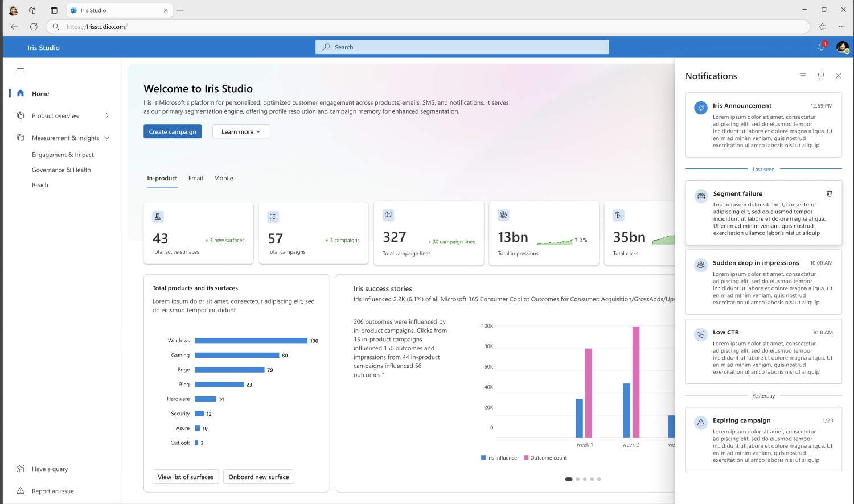Image resolution: width=854 pixels, height=504 pixels.
Task: Click the Have a query icon
Action: [20, 469]
